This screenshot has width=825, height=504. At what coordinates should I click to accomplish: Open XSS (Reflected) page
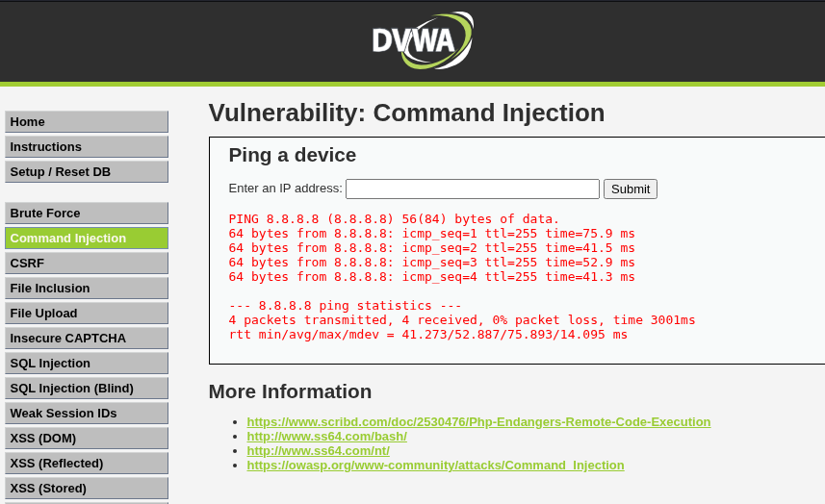pyautogui.click(x=87, y=463)
